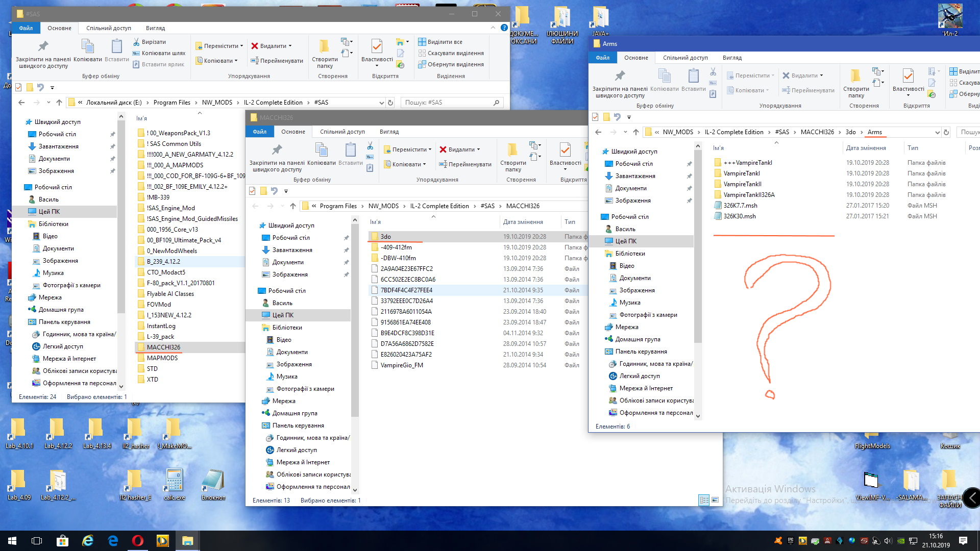
Task: Click the Properties icon in the MACCHI326 window ribbon
Action: (565, 151)
